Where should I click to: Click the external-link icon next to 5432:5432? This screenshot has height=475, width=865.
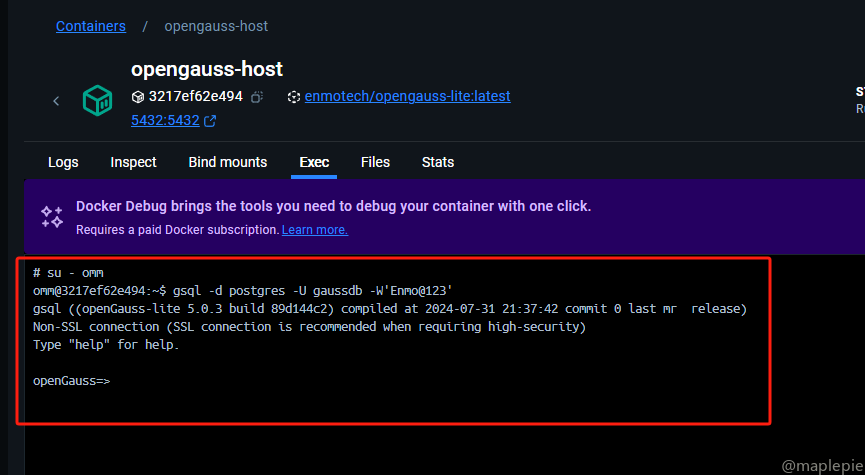coord(210,121)
